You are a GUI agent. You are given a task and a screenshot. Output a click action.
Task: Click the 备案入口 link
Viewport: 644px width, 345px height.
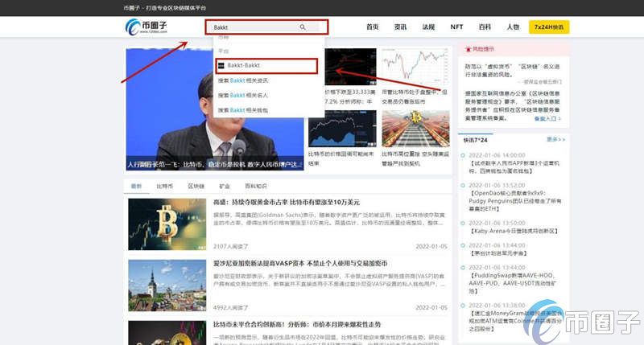(x=547, y=118)
